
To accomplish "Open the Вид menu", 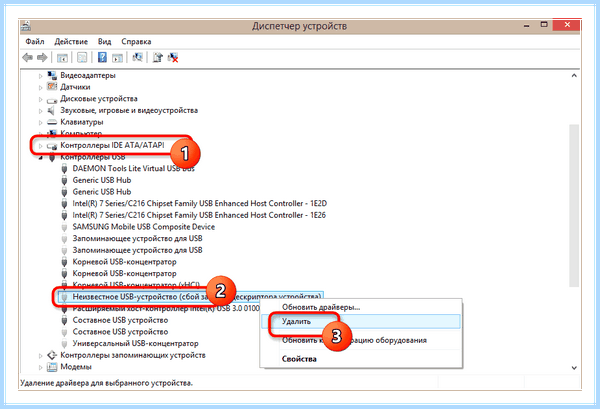I will (x=104, y=41).
